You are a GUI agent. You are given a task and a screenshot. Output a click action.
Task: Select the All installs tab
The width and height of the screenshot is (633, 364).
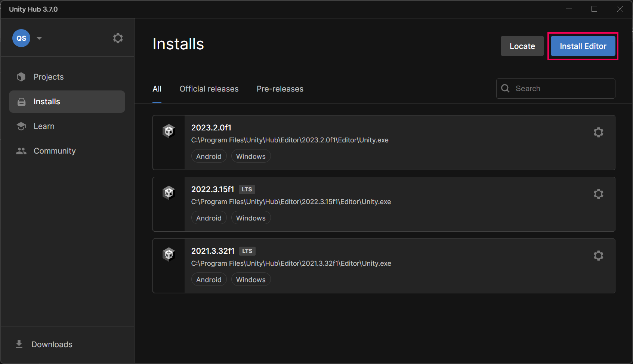157,89
